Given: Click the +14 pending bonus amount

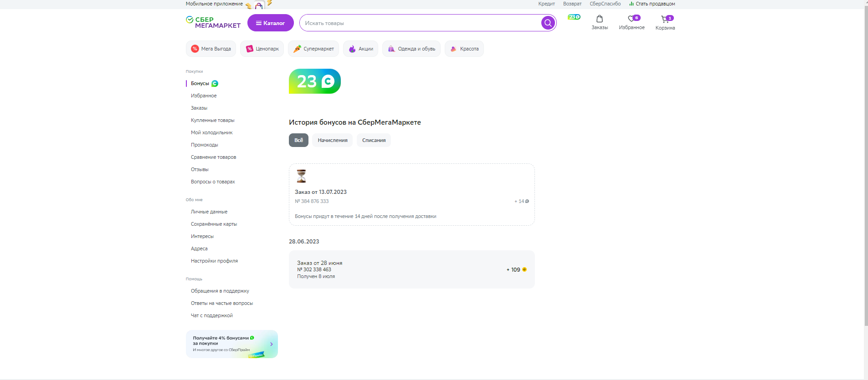Looking at the screenshot, I should [x=522, y=201].
